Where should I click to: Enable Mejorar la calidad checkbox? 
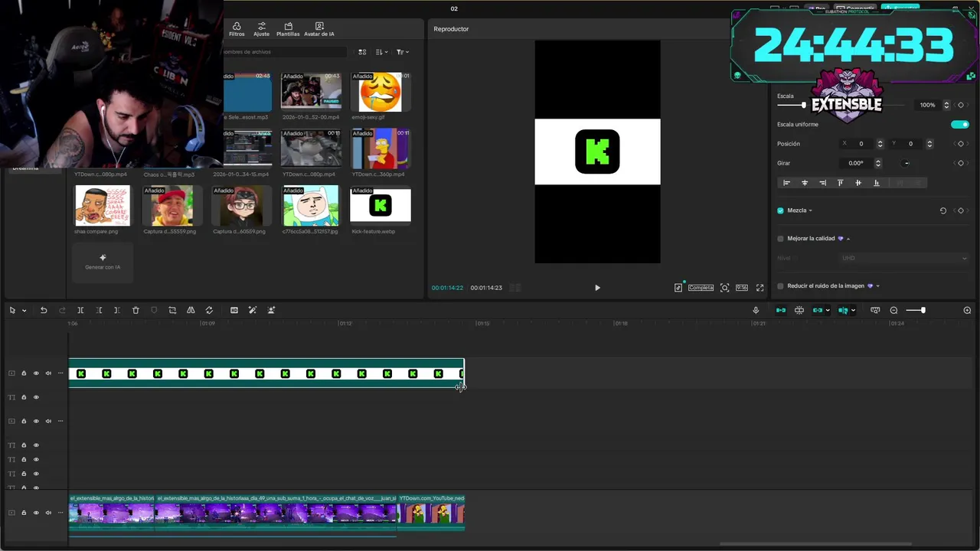781,239
